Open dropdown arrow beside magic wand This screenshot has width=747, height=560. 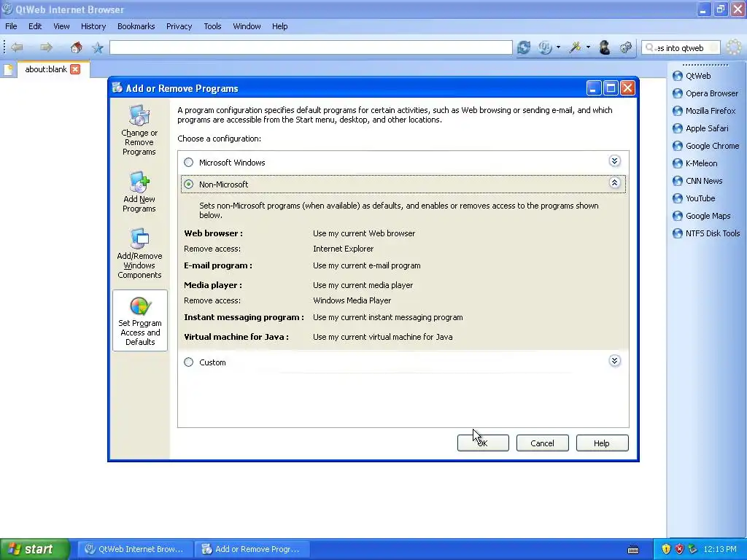pyautogui.click(x=589, y=47)
